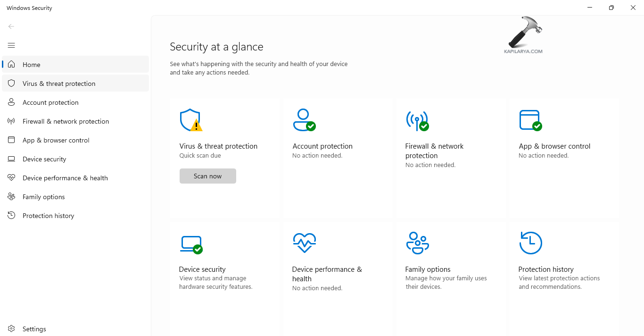Select Home in the sidebar
The width and height of the screenshot is (644, 336).
click(31, 65)
